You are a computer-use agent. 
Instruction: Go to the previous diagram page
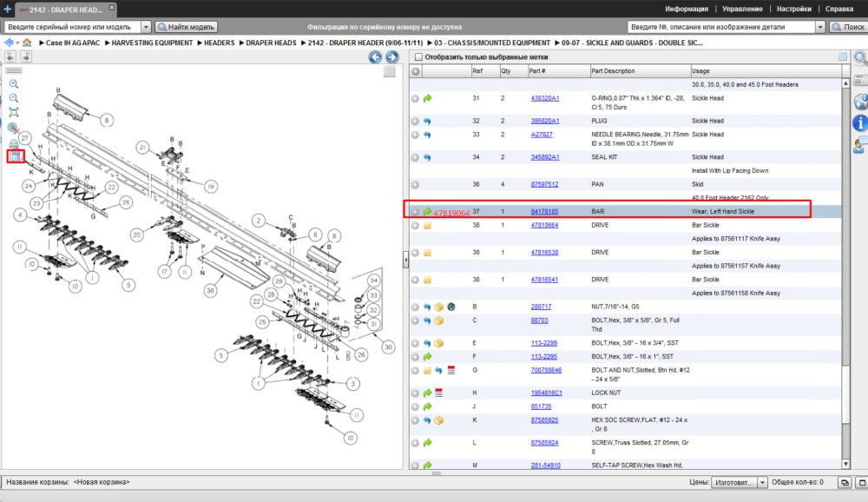click(10, 56)
